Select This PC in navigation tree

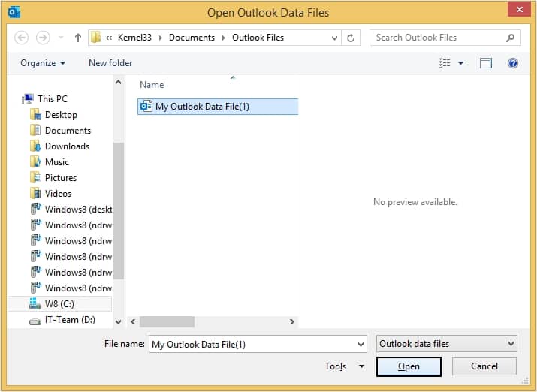[53, 98]
